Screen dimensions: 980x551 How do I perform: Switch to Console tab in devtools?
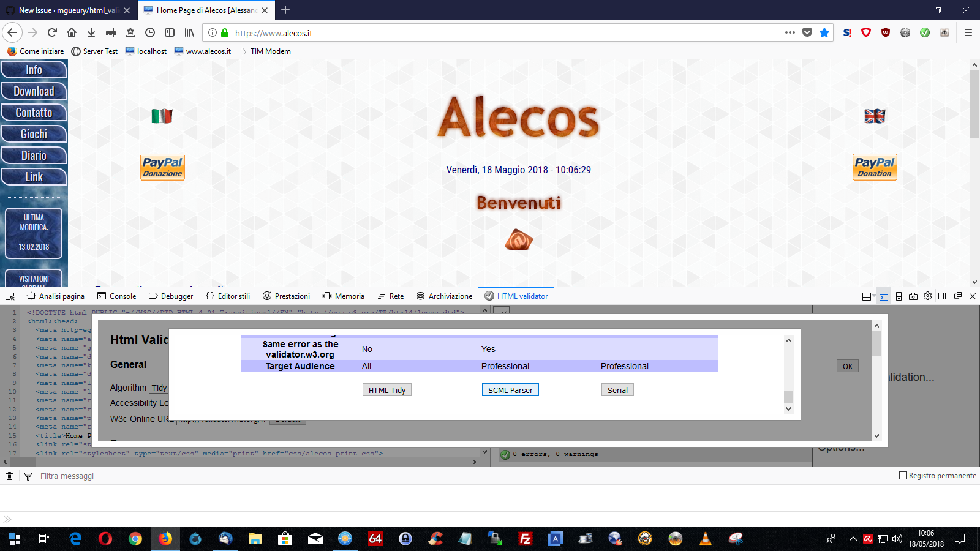point(116,296)
